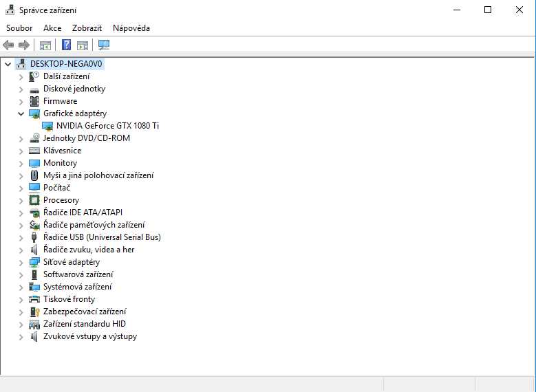This screenshot has width=536, height=392.
Task: Expand the Monitory category
Action: pos(21,164)
